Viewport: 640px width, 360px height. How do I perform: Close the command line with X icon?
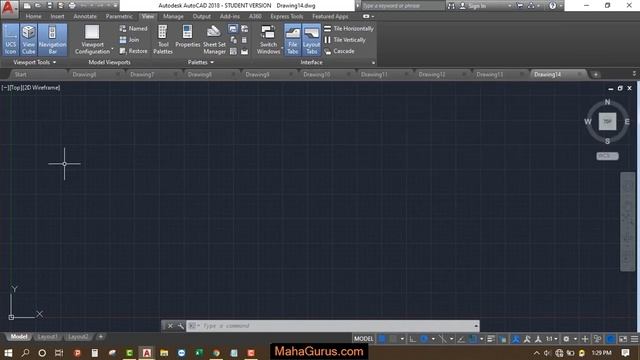click(170, 326)
